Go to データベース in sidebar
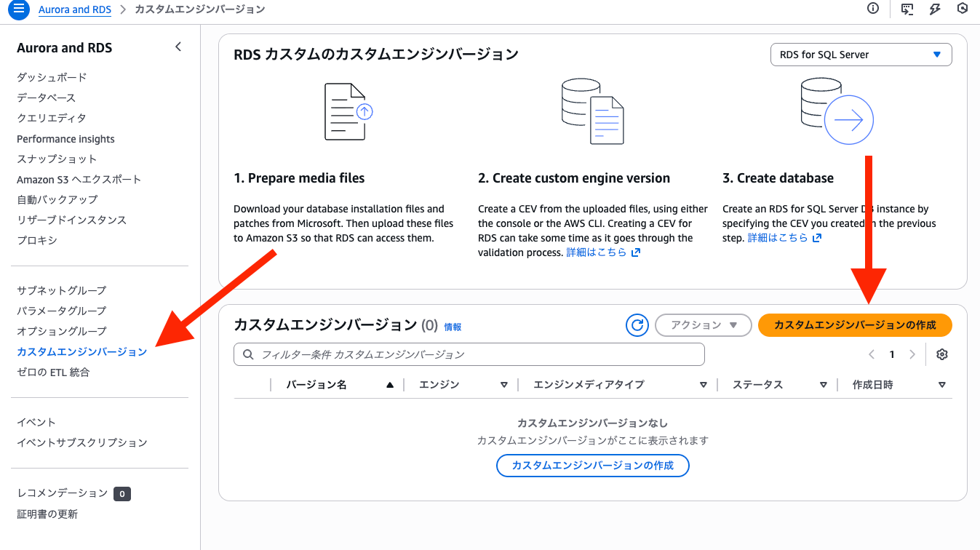Screen dimensions: 980x550 click(47, 97)
